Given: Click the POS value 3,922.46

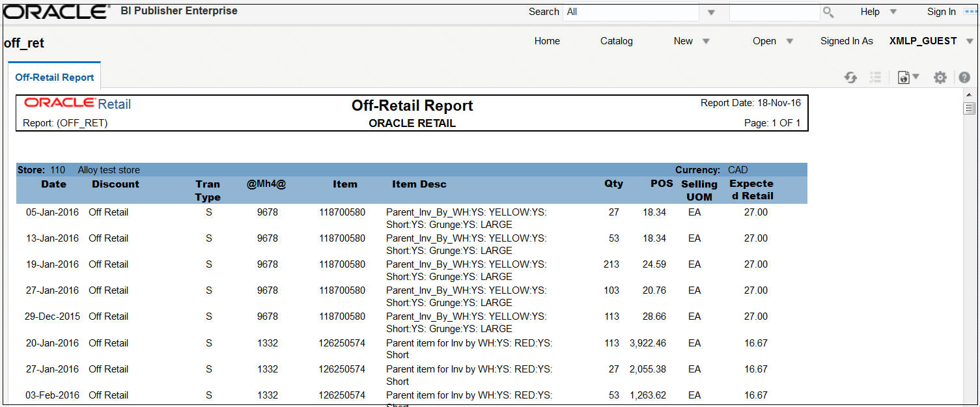Looking at the screenshot, I should coord(648,343).
